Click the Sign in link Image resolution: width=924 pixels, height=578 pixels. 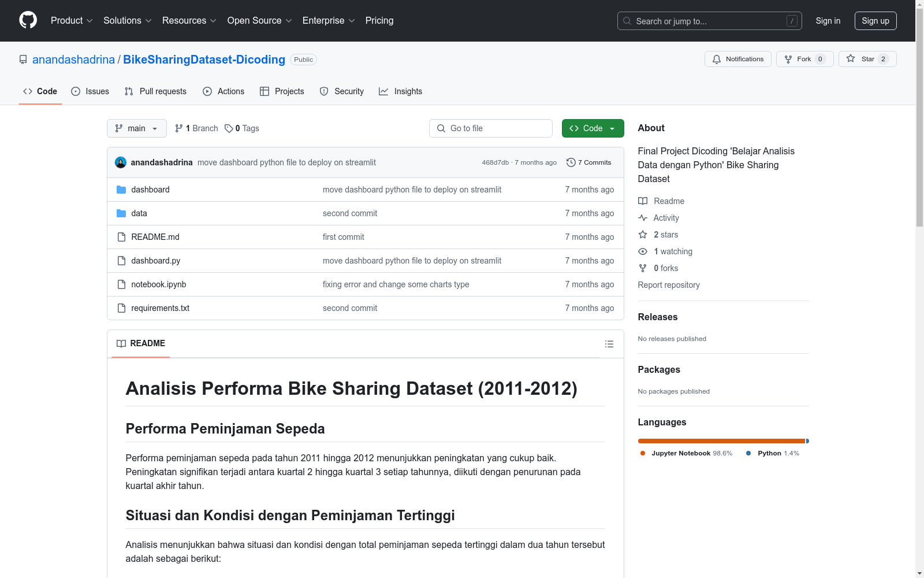(828, 21)
